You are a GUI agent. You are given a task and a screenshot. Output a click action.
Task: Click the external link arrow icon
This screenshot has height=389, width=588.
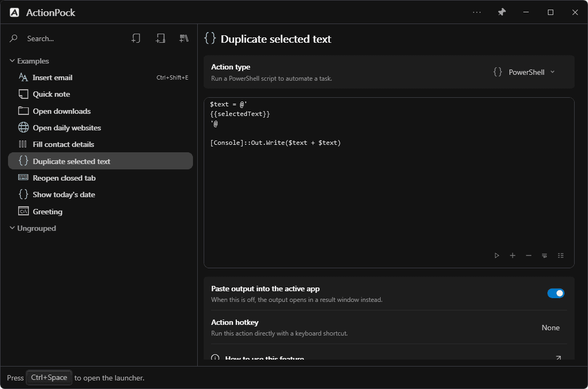click(x=559, y=357)
